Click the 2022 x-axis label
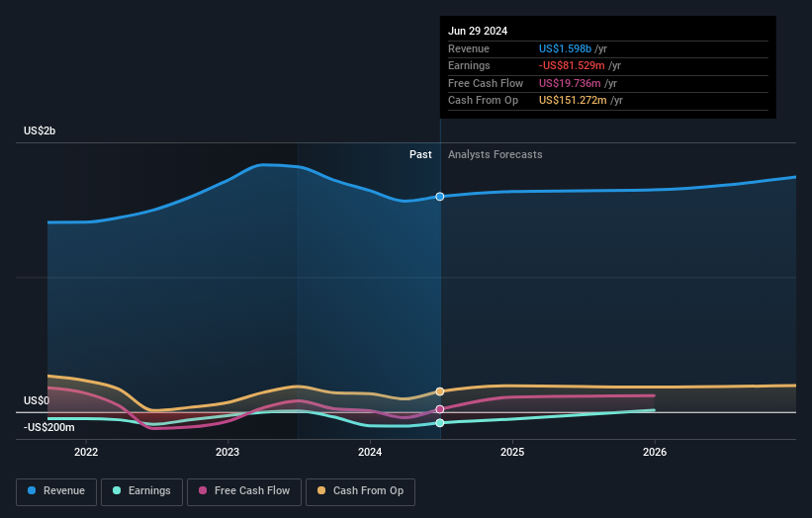 (x=86, y=453)
